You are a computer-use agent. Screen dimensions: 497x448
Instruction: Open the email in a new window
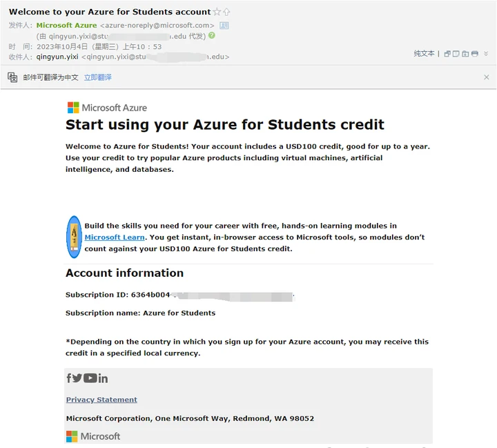pyautogui.click(x=447, y=54)
